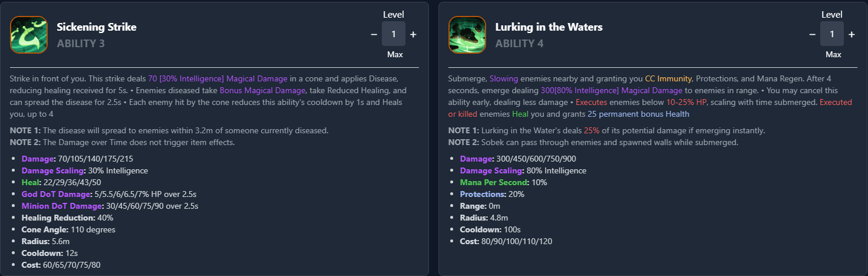Click the Lurking in the Waters title

[549, 27]
